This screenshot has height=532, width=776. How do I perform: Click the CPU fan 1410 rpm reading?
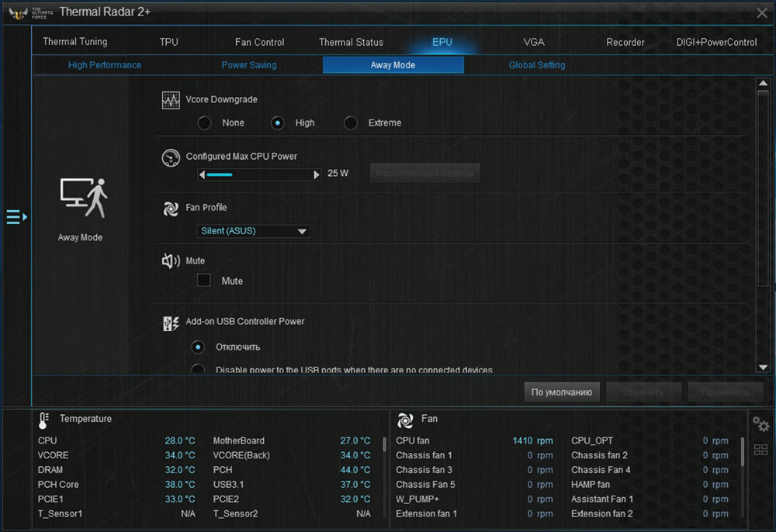coord(532,440)
